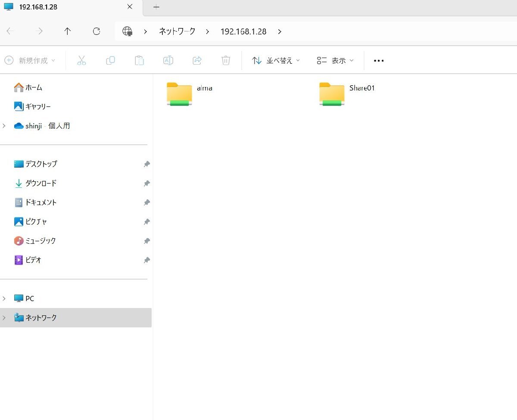This screenshot has height=420, width=517.
Task: Click pin icon next to ダウンロード
Action: click(x=147, y=184)
